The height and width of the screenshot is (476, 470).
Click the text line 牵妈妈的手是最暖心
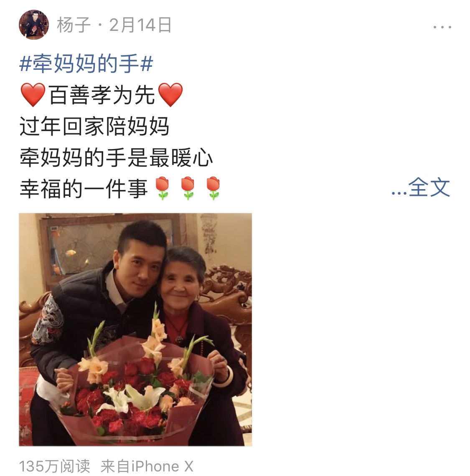pyautogui.click(x=117, y=157)
